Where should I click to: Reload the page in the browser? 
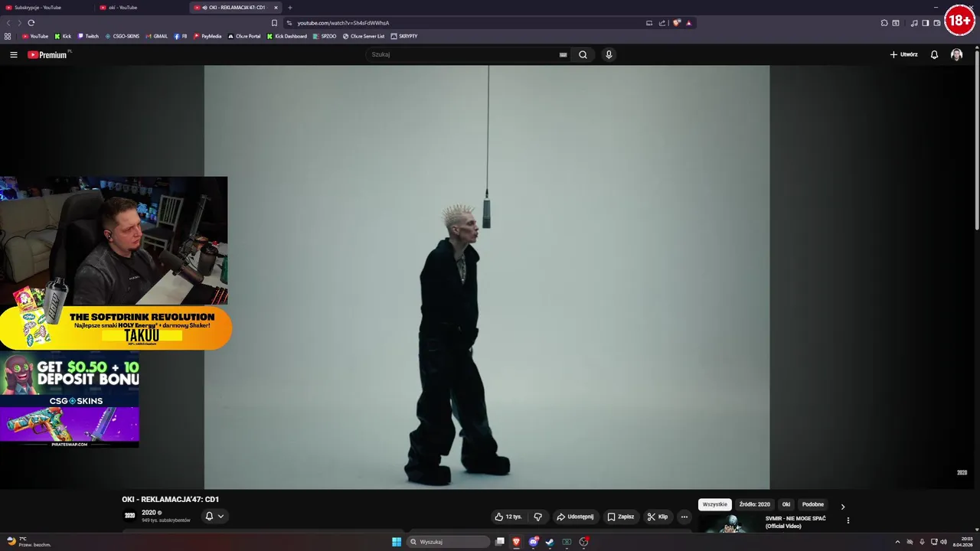click(x=31, y=23)
